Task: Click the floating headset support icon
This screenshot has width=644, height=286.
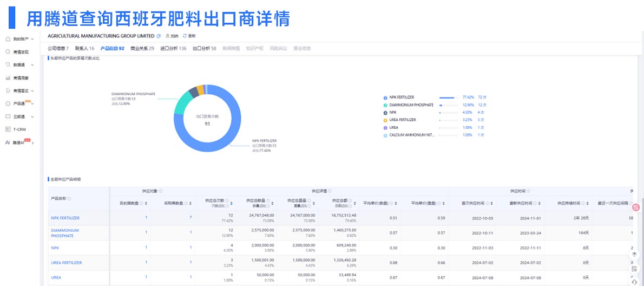Action: [x=634, y=282]
